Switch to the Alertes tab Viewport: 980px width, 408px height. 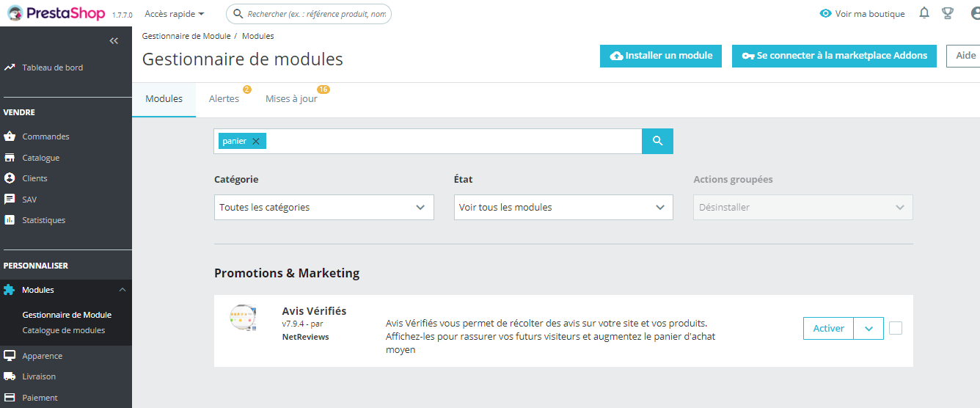[x=224, y=98]
